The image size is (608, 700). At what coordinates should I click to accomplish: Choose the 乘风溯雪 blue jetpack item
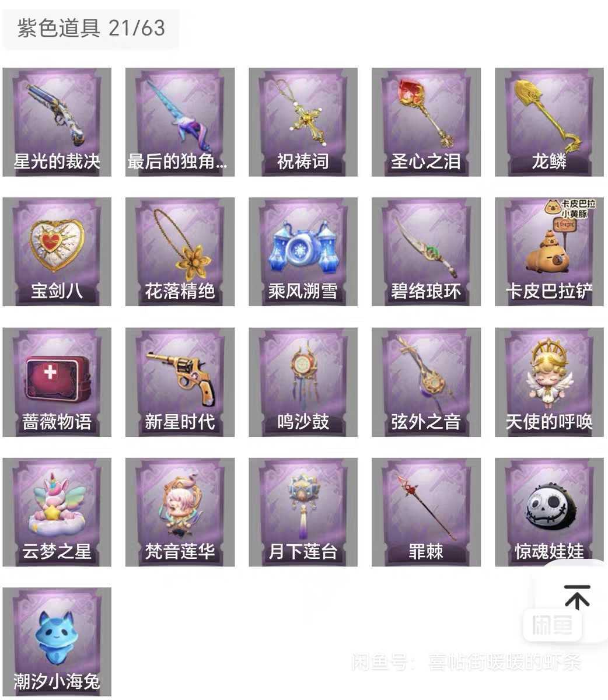pyautogui.click(x=303, y=252)
